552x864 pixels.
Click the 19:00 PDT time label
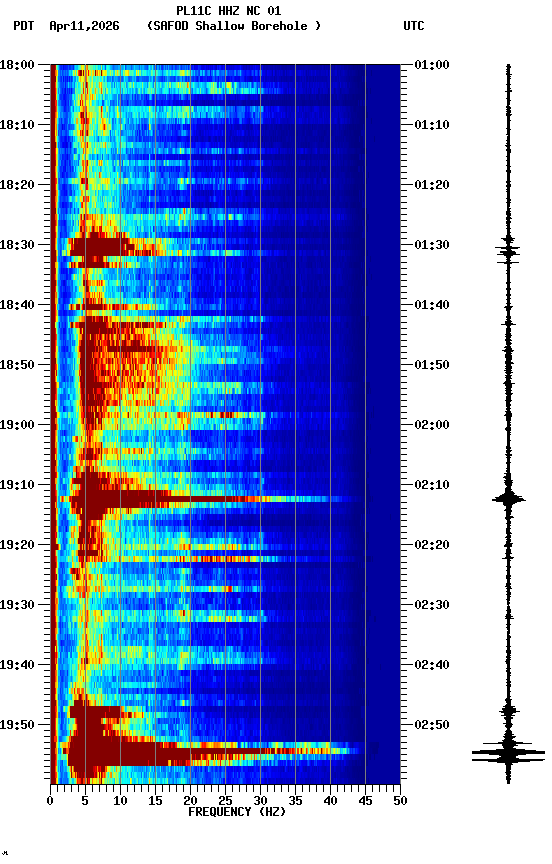pos(17,425)
